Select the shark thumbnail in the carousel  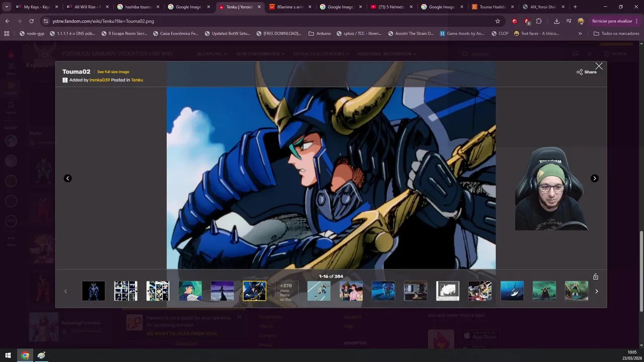[512, 291]
